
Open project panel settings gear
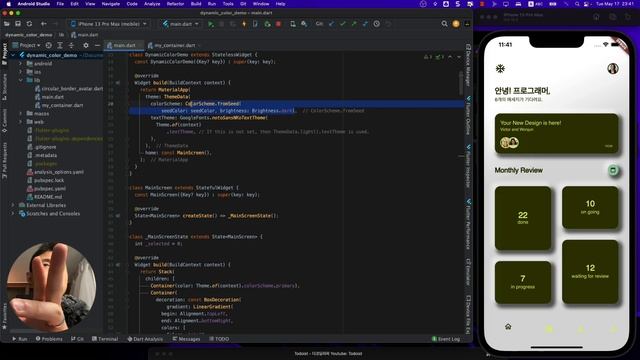[86, 45]
